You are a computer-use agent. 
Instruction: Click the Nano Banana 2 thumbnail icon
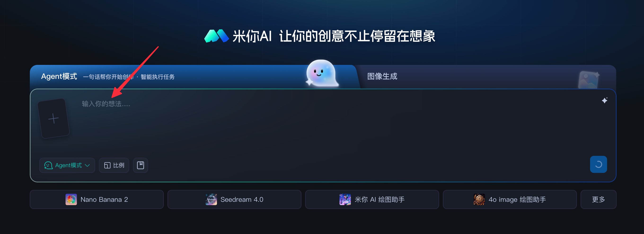pos(71,199)
